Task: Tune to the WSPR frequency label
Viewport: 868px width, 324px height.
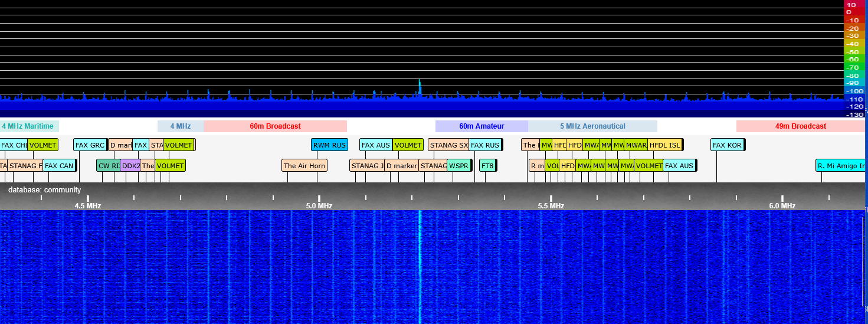Action: tap(458, 166)
